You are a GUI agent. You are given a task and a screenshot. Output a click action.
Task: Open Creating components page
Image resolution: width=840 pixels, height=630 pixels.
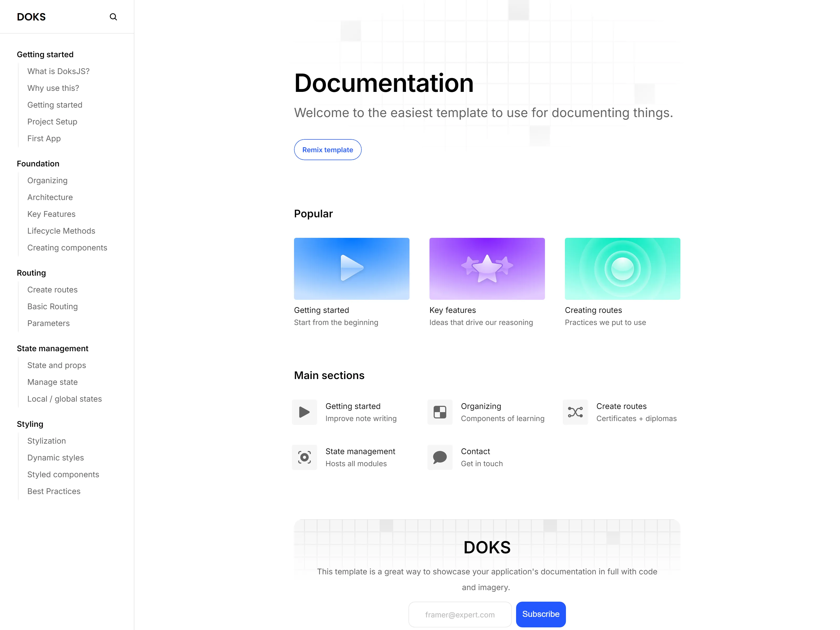[x=67, y=248]
